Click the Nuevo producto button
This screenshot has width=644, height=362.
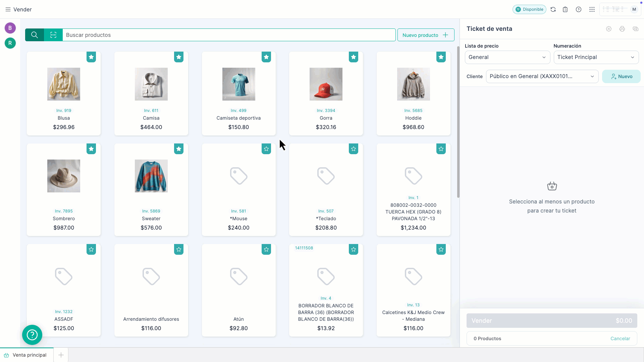pyautogui.click(x=426, y=35)
